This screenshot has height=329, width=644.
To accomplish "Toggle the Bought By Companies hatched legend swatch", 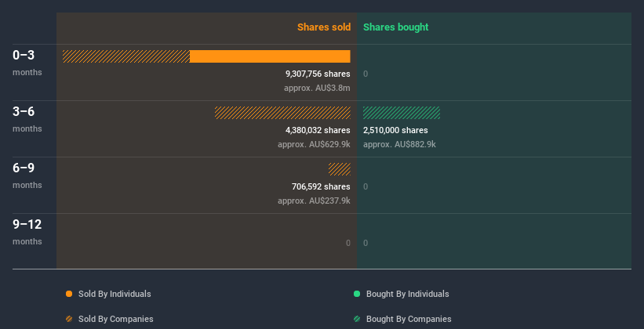I will [x=357, y=319].
